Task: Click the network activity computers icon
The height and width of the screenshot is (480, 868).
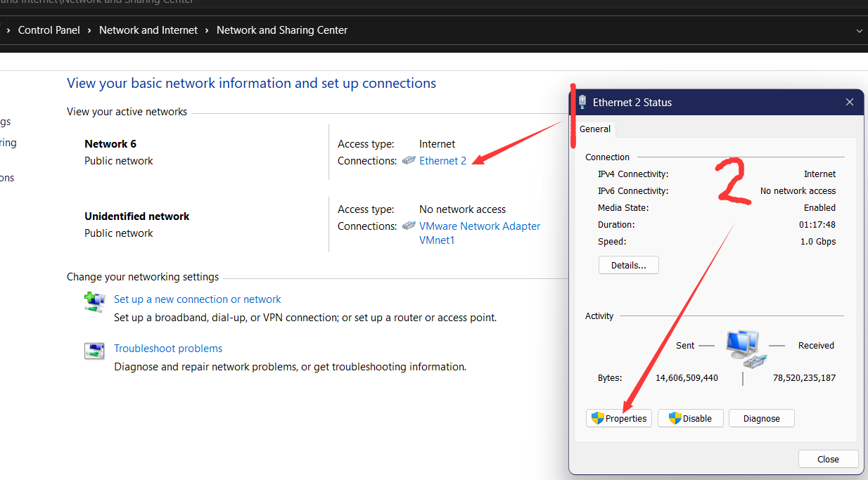Action: coord(742,347)
